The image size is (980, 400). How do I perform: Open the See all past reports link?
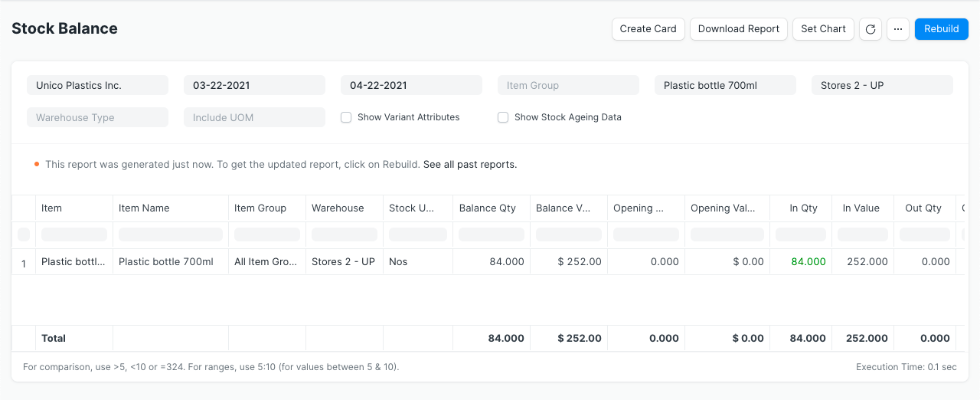(469, 164)
